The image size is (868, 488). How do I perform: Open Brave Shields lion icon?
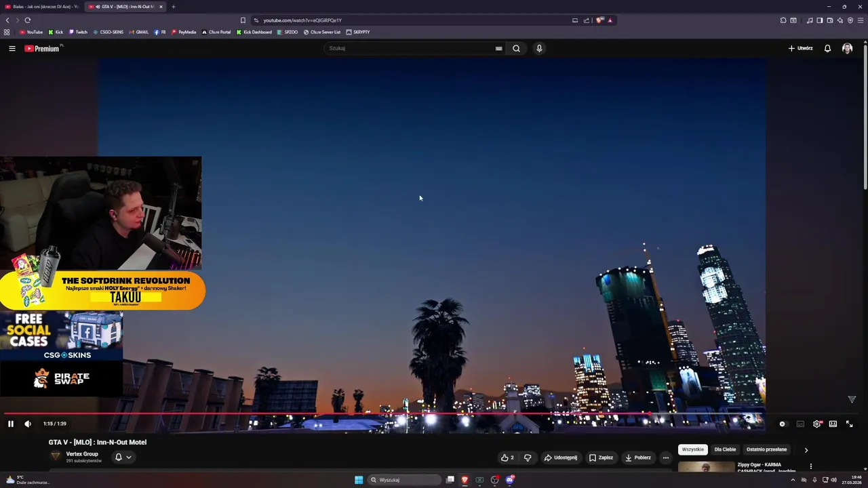[x=599, y=20]
